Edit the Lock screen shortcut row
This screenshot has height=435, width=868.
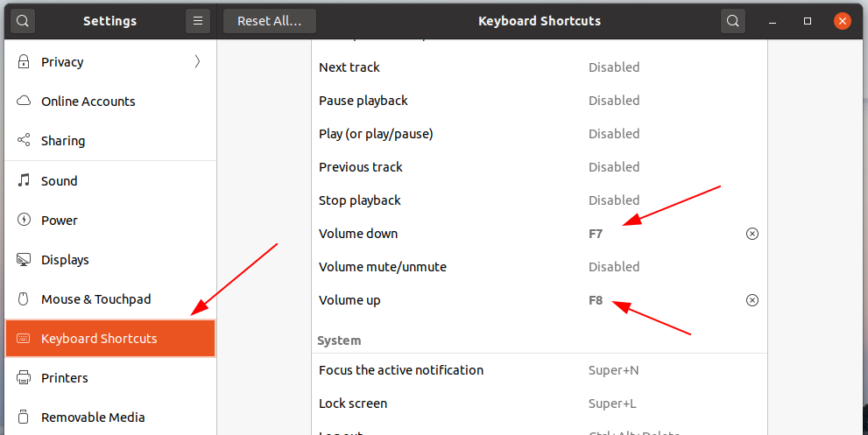click(x=540, y=403)
